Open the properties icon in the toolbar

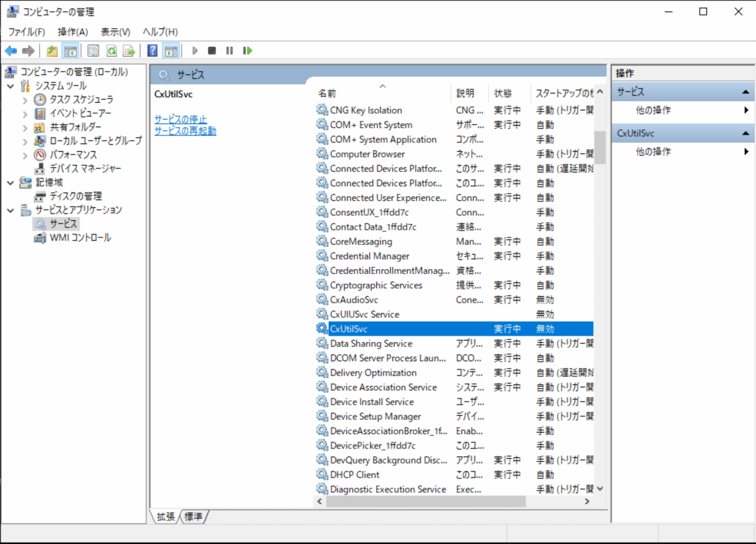pyautogui.click(x=93, y=50)
